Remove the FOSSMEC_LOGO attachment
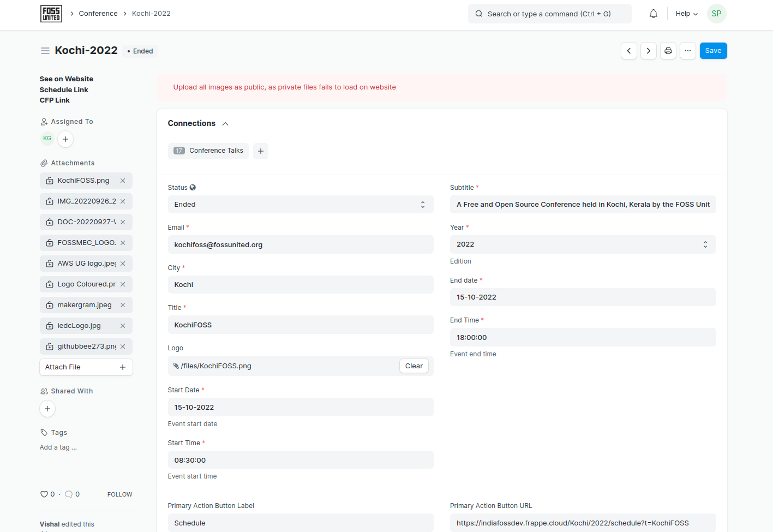773x532 pixels. pyautogui.click(x=123, y=243)
